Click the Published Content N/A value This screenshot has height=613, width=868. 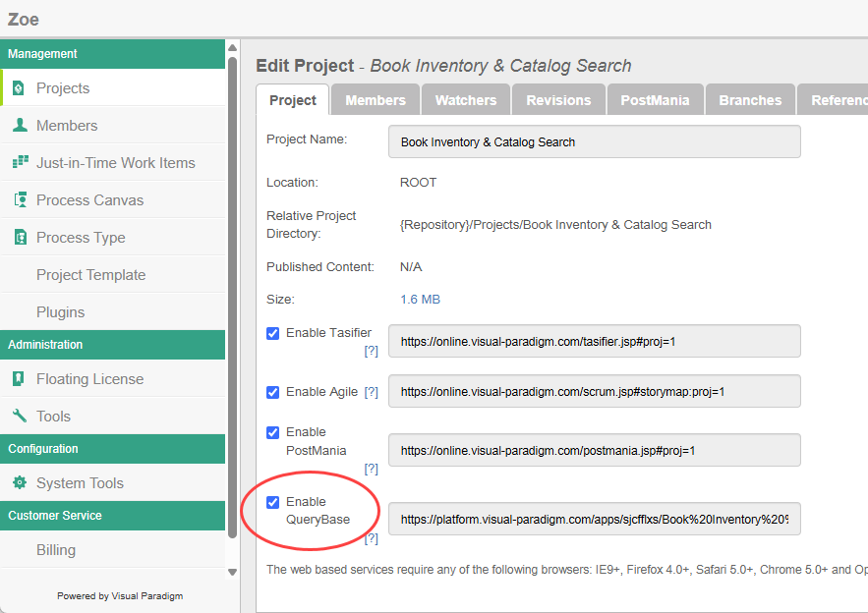click(x=411, y=266)
